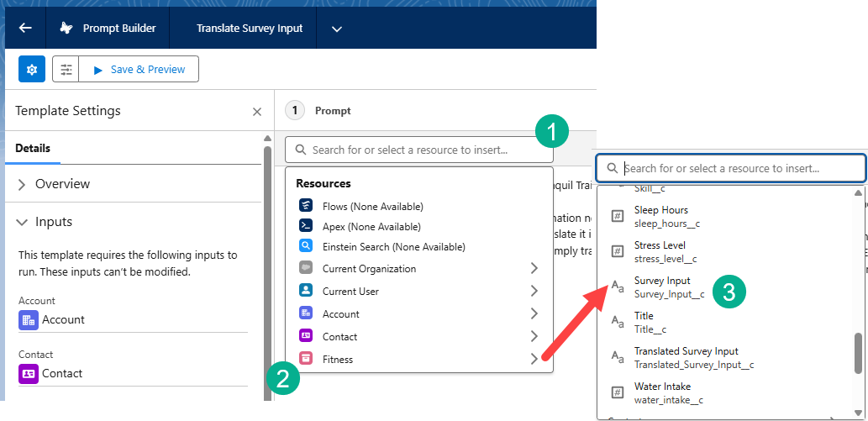Click the Current Organization icon
This screenshot has width=868, height=421.
(306, 268)
